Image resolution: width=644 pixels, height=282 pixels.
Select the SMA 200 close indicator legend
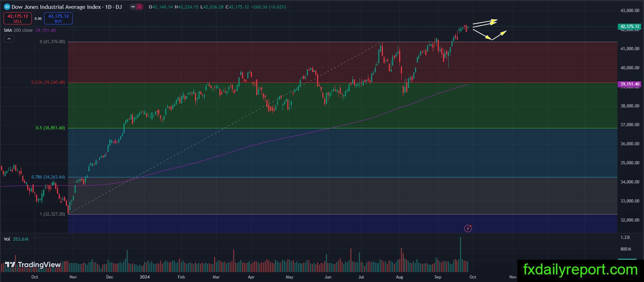click(18, 30)
